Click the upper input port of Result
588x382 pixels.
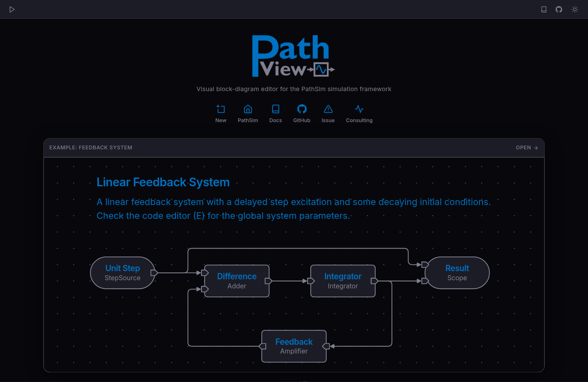[425, 265]
